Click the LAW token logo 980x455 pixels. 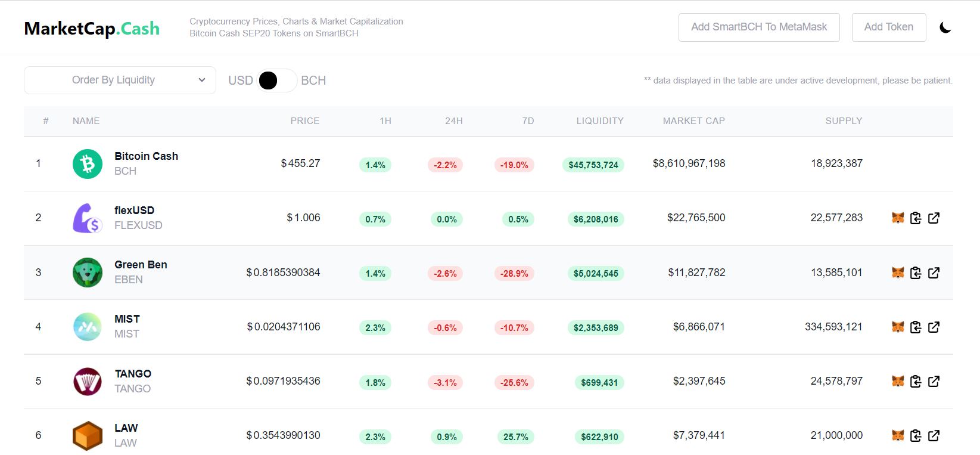(88, 436)
